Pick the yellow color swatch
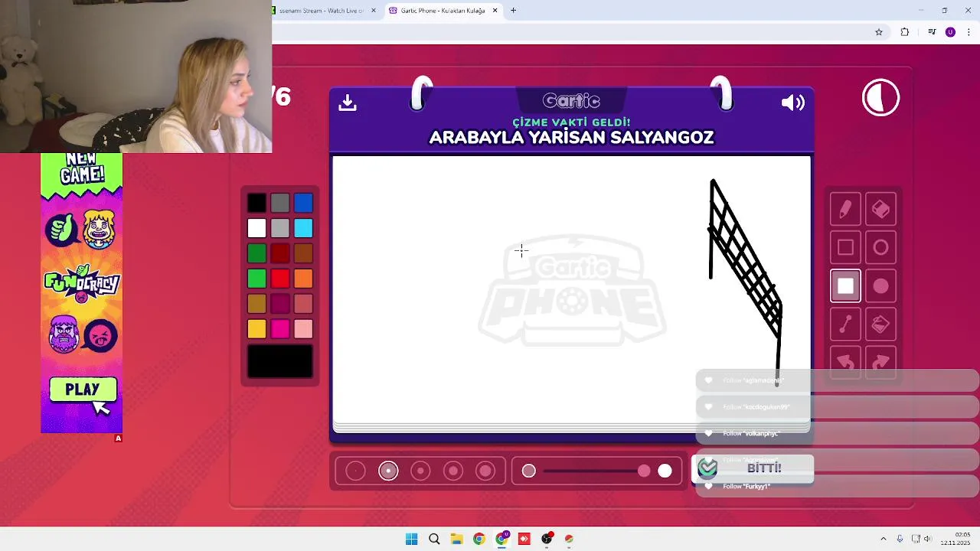The image size is (980, 551). tap(256, 329)
